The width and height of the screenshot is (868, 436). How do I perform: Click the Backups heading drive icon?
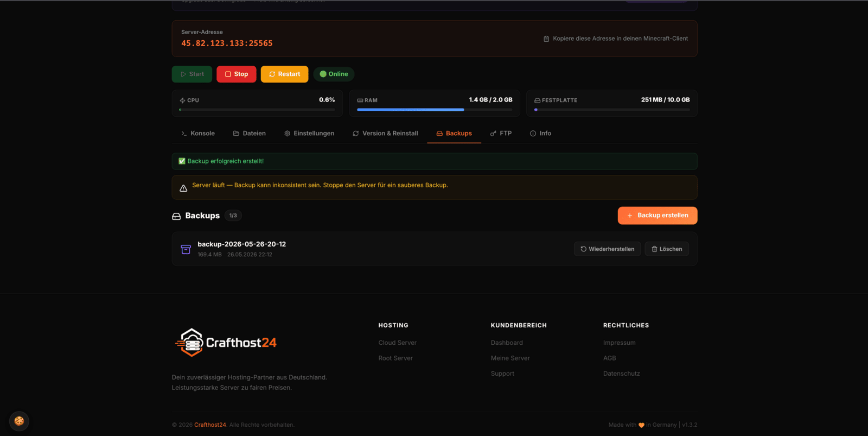(x=176, y=216)
